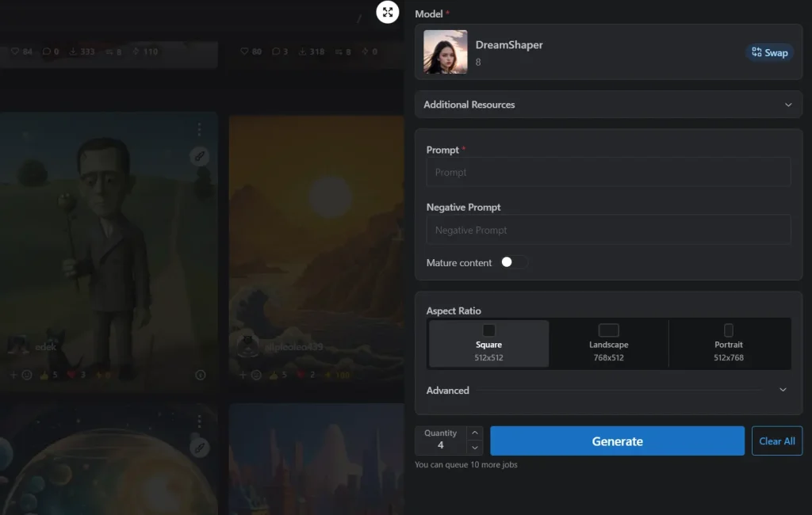Click the Swap model button
The width and height of the screenshot is (812, 515).
769,52
